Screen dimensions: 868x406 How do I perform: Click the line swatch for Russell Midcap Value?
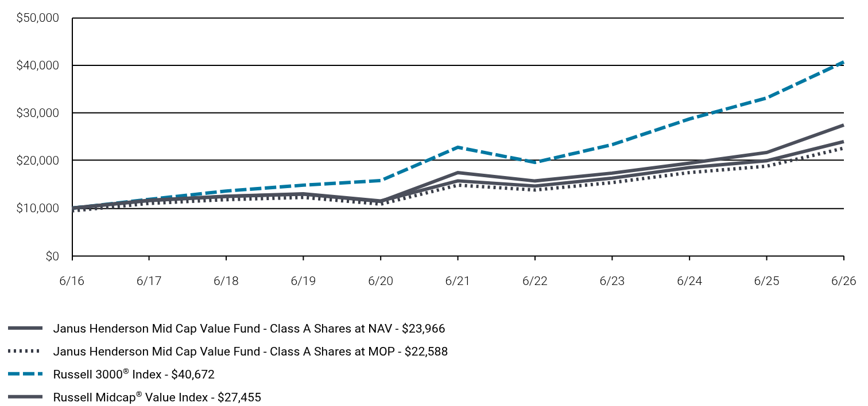26,397
